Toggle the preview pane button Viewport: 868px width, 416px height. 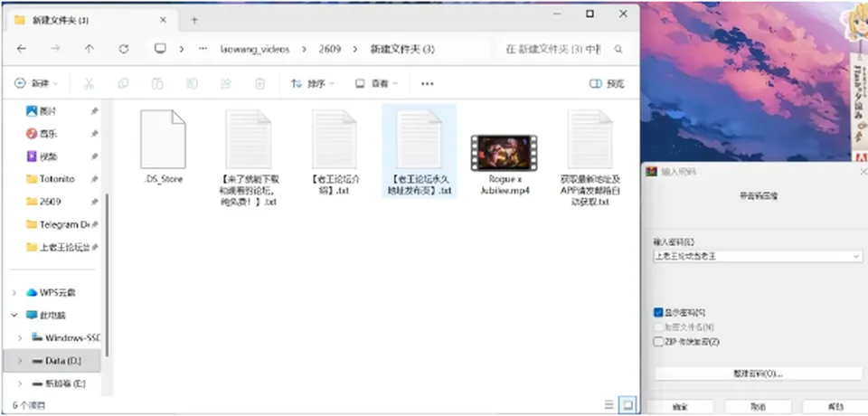click(x=607, y=83)
